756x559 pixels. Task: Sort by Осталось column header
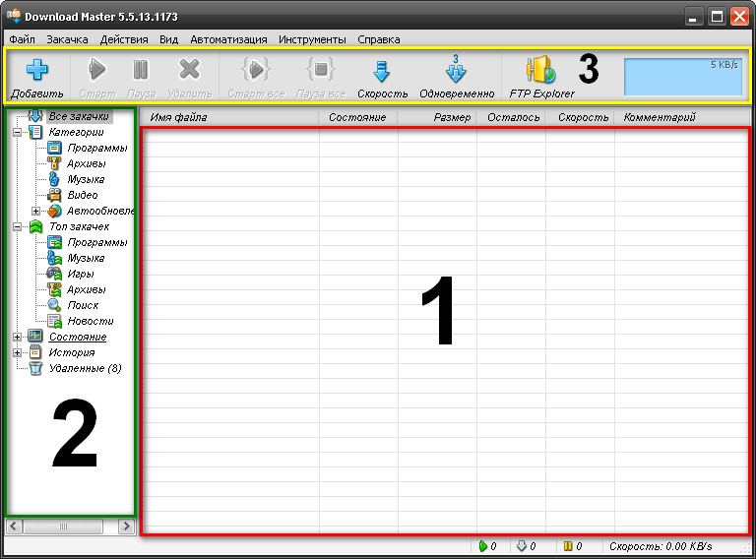511,117
